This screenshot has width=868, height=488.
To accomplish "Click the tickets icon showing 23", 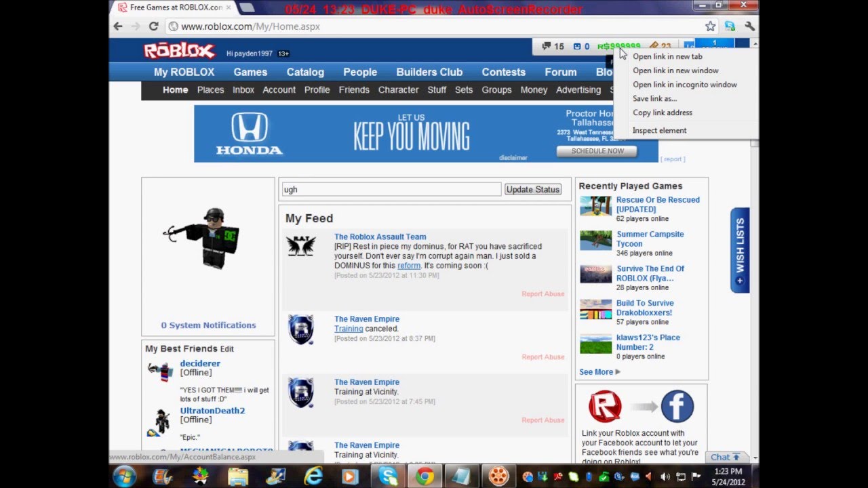I will (x=660, y=46).
